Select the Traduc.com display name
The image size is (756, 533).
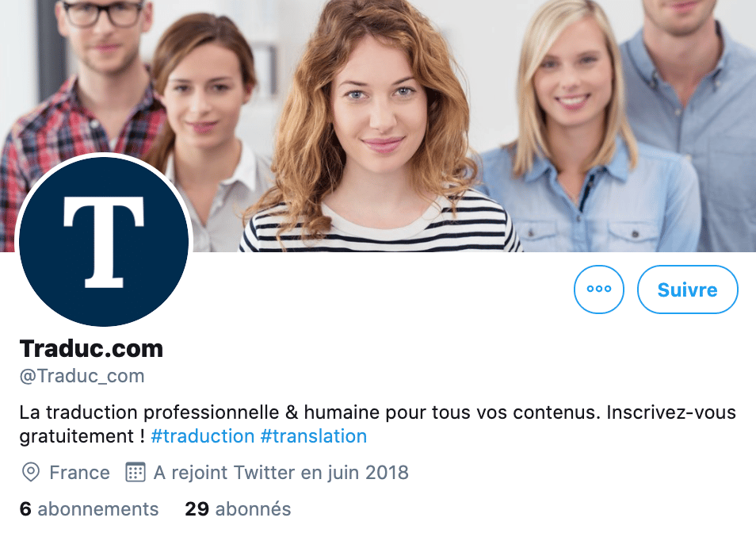(92, 349)
